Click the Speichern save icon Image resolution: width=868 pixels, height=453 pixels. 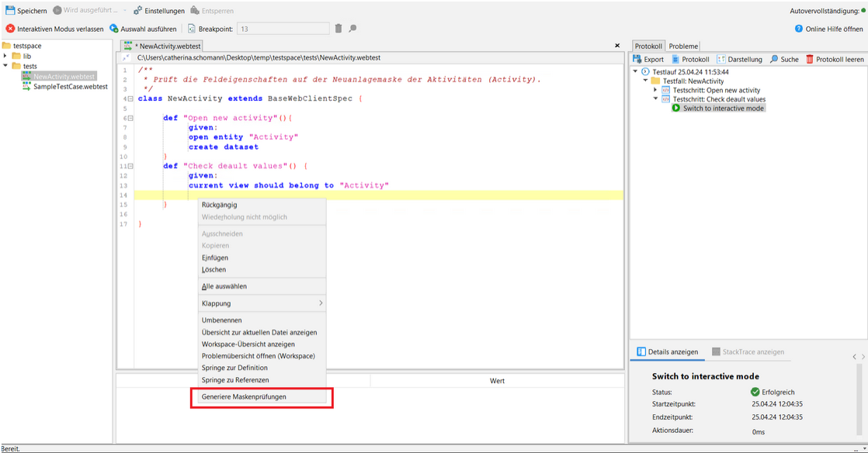[10, 11]
